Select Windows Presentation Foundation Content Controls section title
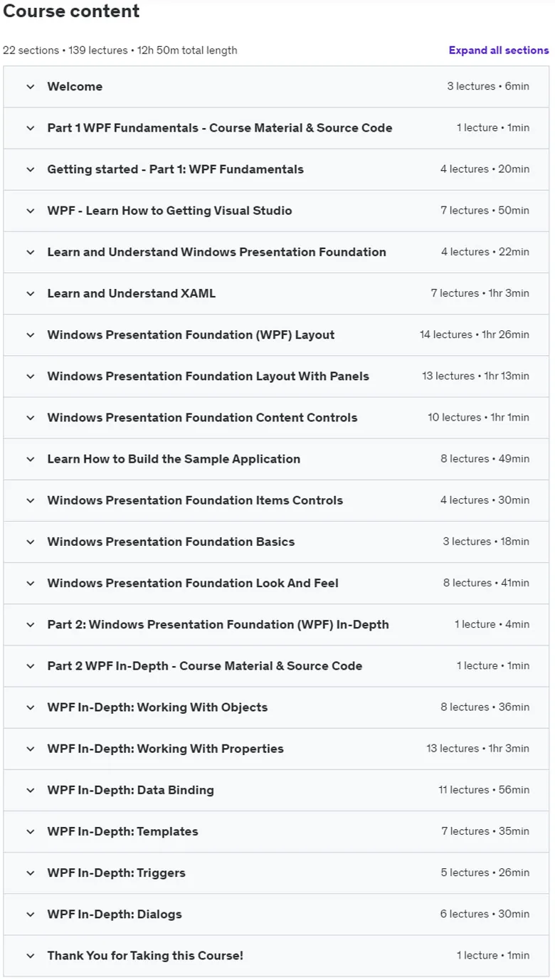The height and width of the screenshot is (980, 555). click(x=202, y=418)
